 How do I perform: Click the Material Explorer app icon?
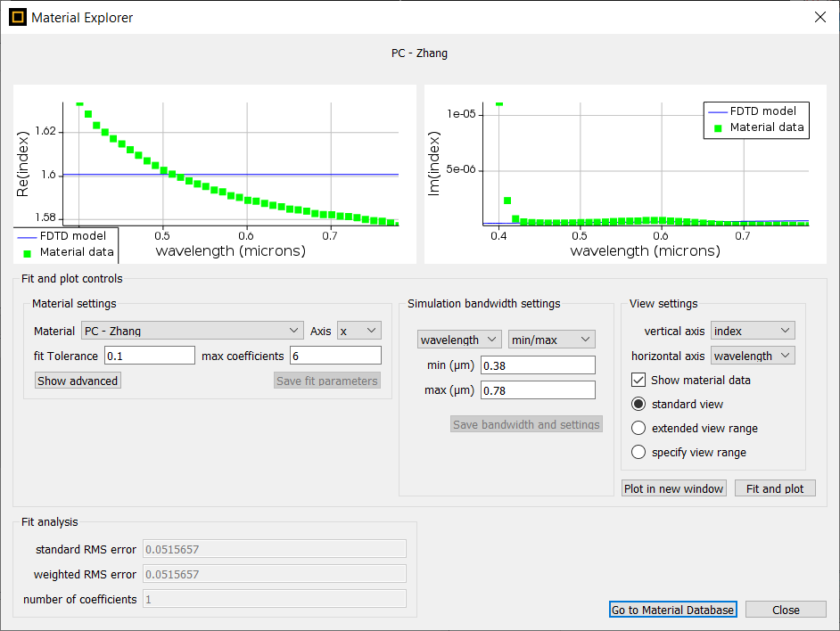pos(18,17)
